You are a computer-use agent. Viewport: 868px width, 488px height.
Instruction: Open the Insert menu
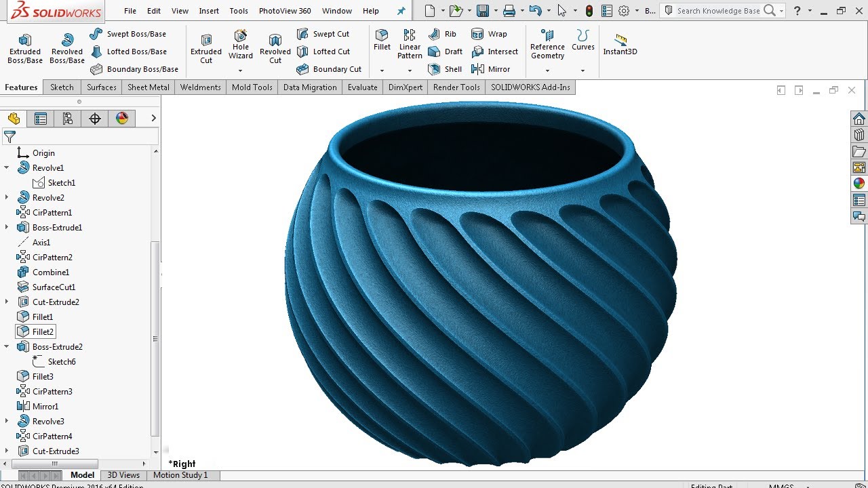coord(209,11)
